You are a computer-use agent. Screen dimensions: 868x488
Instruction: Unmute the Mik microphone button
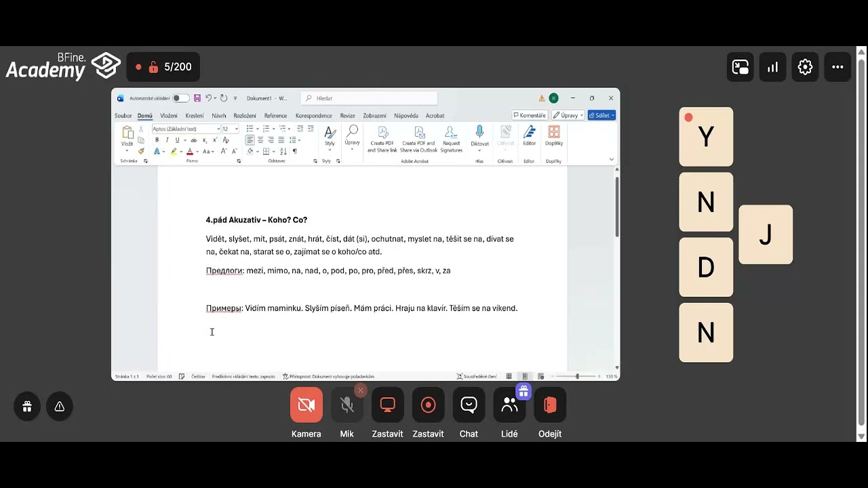tap(347, 405)
